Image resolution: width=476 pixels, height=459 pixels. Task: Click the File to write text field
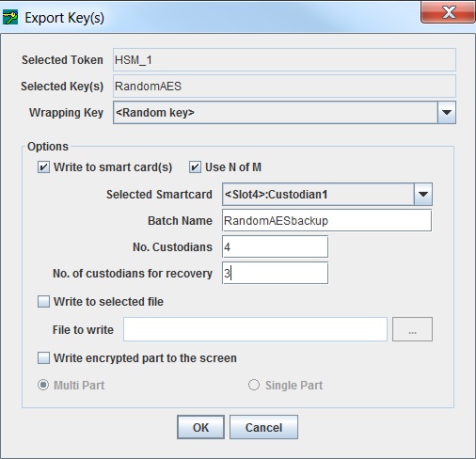click(255, 329)
